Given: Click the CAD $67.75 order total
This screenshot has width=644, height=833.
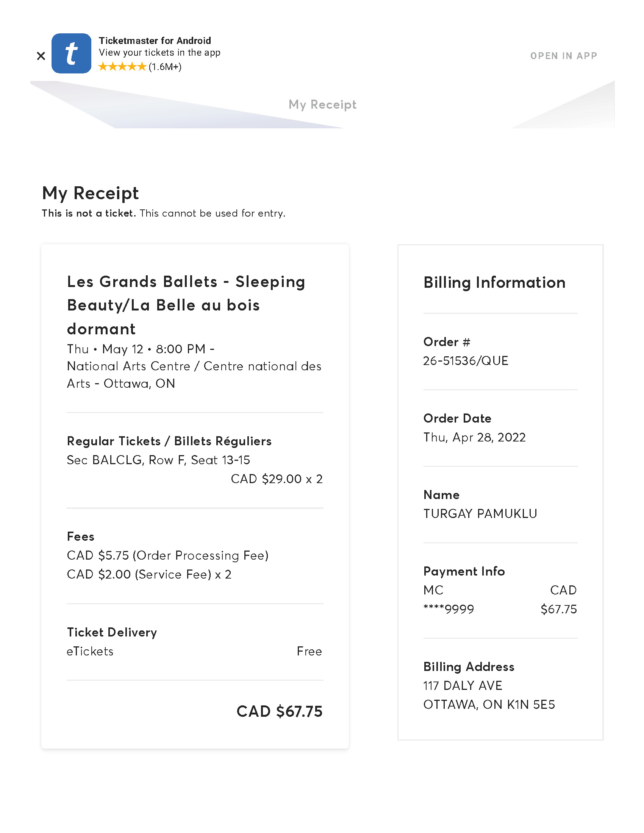Looking at the screenshot, I should 279,712.
